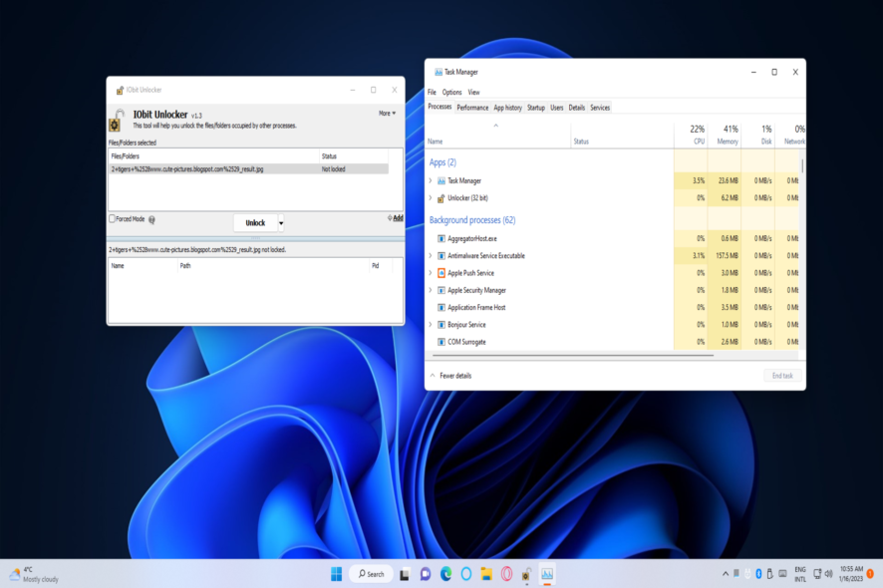Click the Add link in IObit Unlocker
Image resolution: width=883 pixels, height=588 pixels.
(x=398, y=218)
